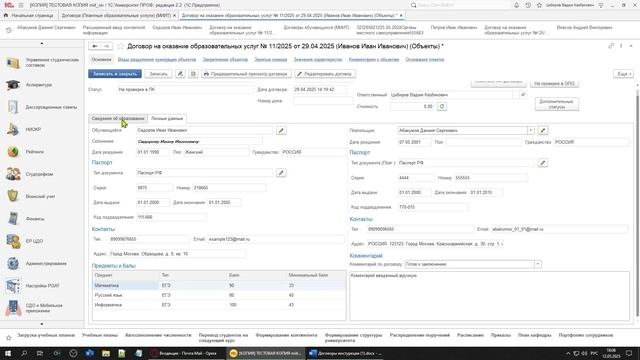The image size is (640, 360).
Task: Expand sidebar sections upward arrow
Action: [42, 43]
